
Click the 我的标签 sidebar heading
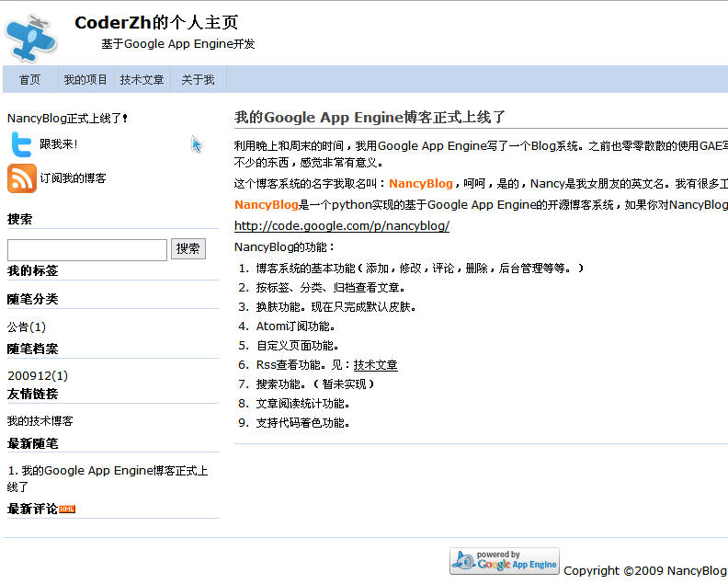pyautogui.click(x=32, y=270)
